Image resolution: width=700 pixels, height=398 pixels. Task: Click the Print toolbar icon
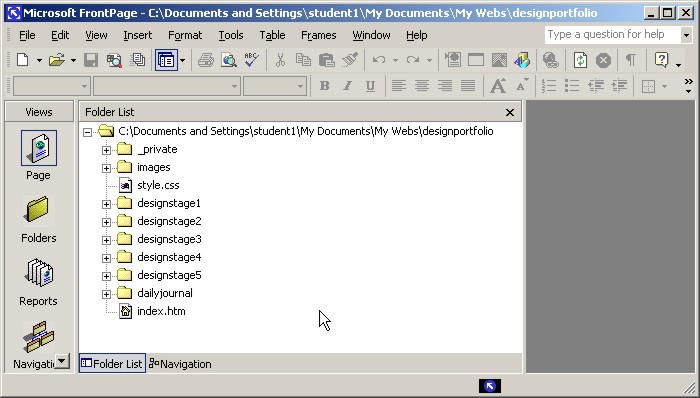click(x=206, y=60)
